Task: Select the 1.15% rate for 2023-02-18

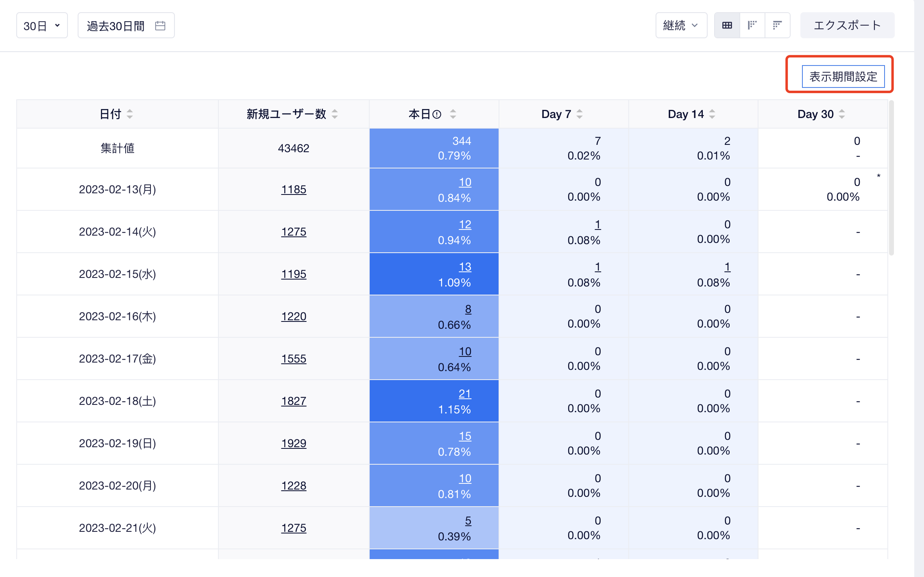Action: 454,409
